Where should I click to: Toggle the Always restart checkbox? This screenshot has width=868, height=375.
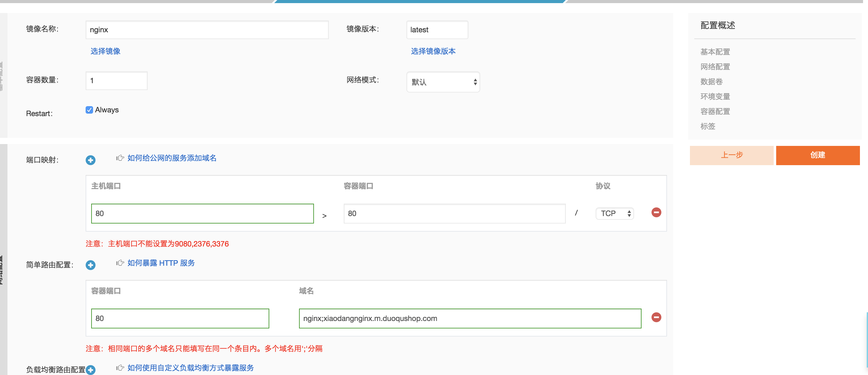pyautogui.click(x=89, y=110)
